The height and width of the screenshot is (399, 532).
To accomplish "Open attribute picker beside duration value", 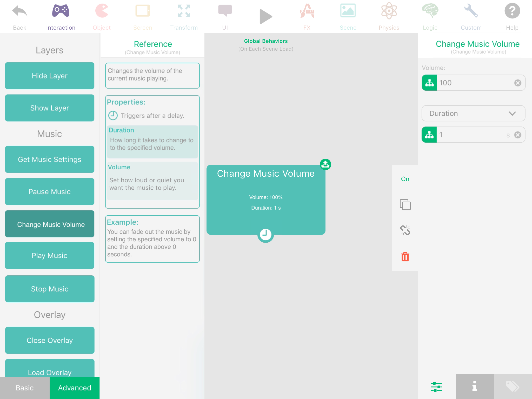I will coord(429,135).
